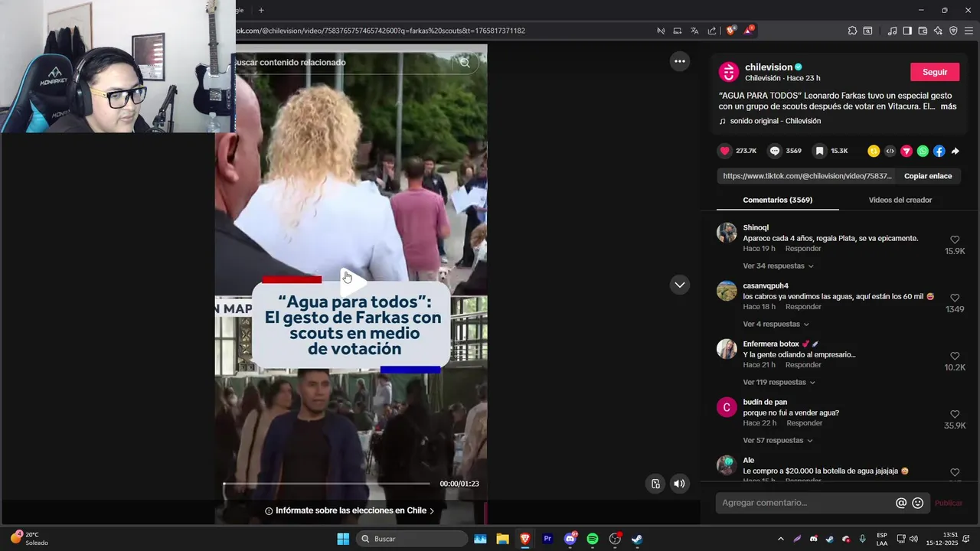
Task: Mute the video with the speaker button
Action: (679, 484)
